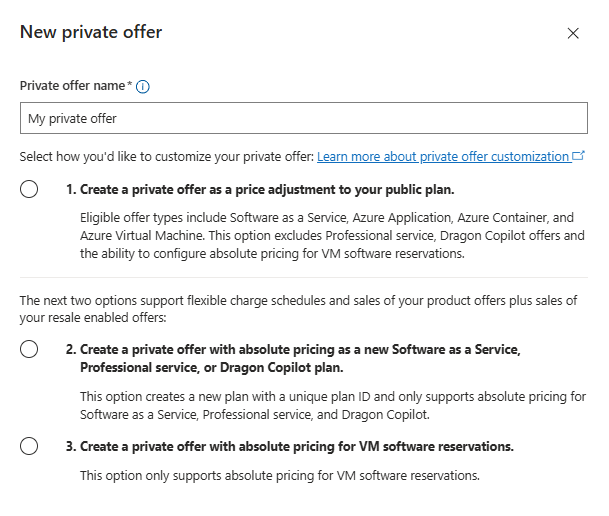The image size is (609, 516).
Task: Close the New private offer dialog
Action: tap(573, 33)
